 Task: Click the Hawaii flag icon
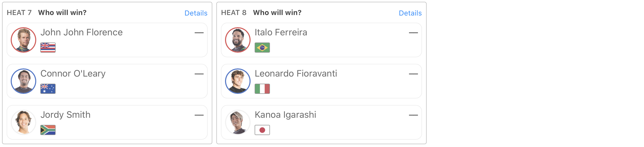pyautogui.click(x=48, y=48)
